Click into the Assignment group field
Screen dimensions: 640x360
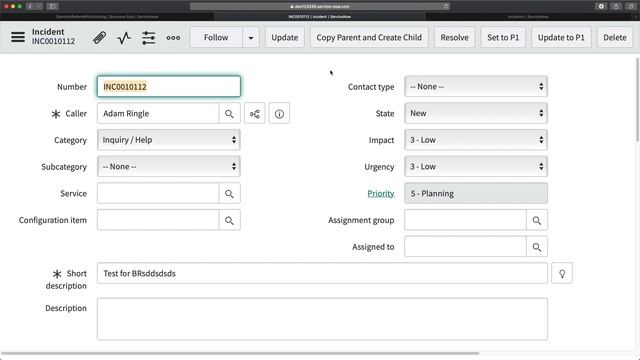tap(465, 220)
